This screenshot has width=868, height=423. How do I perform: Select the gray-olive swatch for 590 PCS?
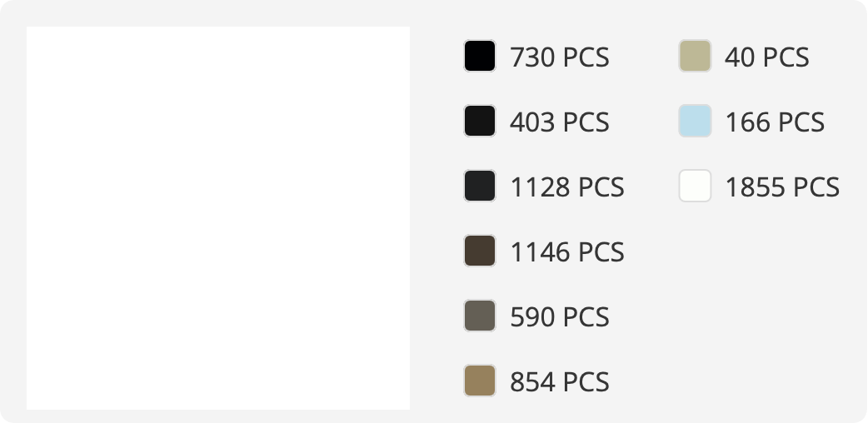pyautogui.click(x=479, y=316)
